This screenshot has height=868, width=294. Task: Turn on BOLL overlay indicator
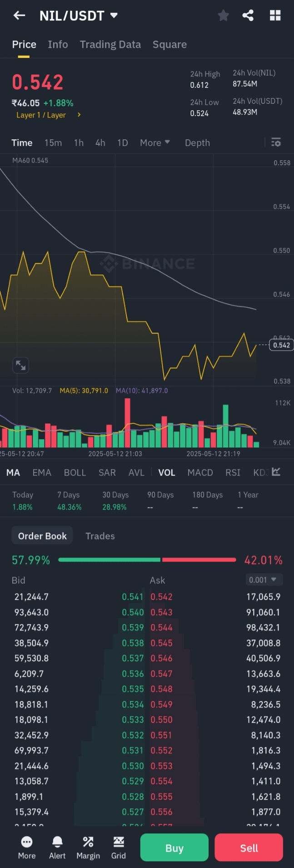point(75,472)
